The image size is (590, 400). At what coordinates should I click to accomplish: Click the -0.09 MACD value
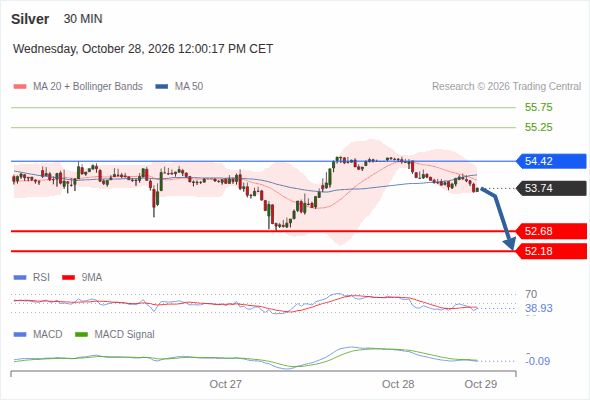tap(537, 361)
